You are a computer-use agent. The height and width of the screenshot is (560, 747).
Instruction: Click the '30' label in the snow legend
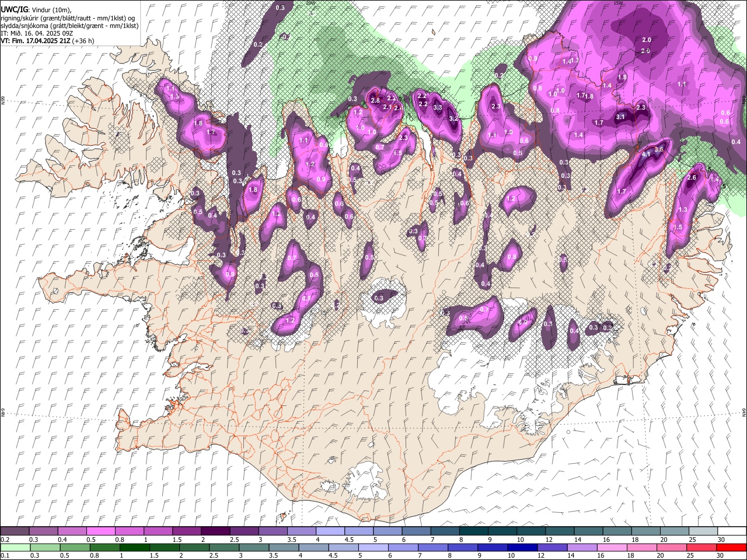point(721,539)
